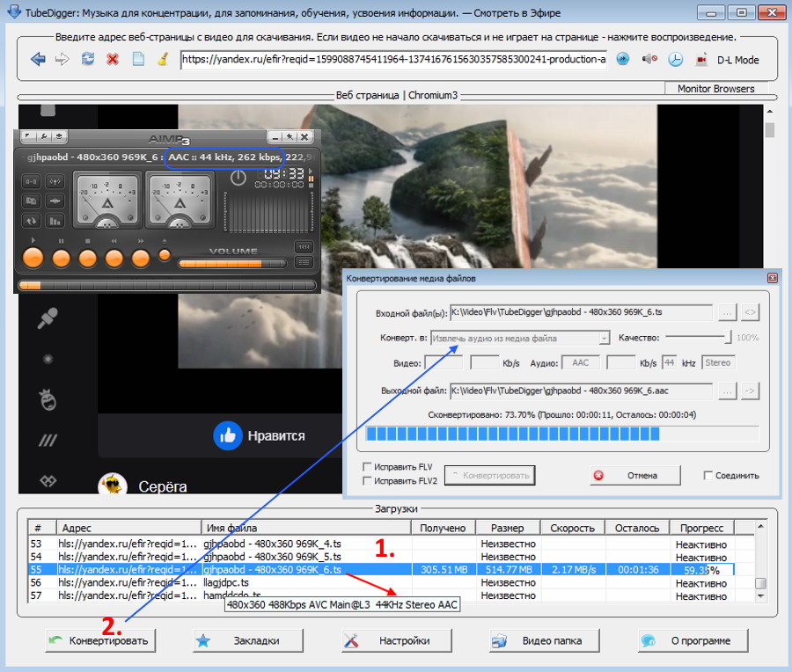Click the Качество quality slider handle
Screen dimensions: 792x672
[x=728, y=337]
